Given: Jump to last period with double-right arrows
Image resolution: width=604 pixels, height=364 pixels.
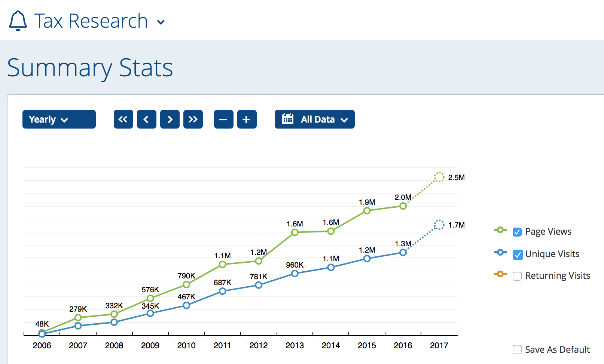Looking at the screenshot, I should [193, 119].
